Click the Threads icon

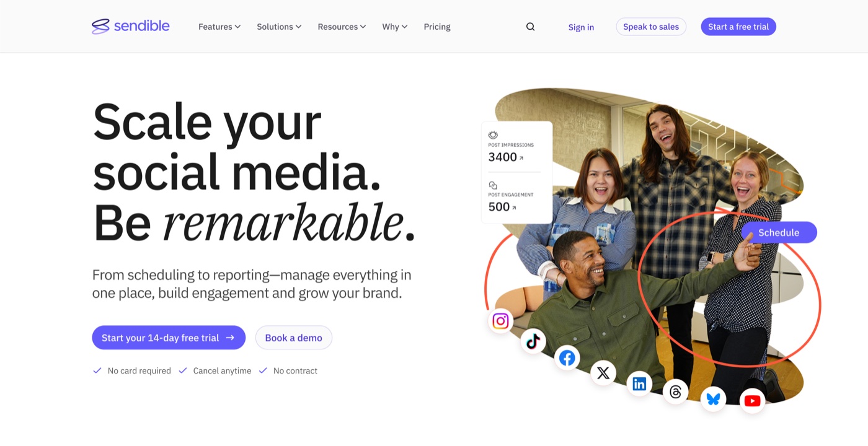(x=676, y=392)
